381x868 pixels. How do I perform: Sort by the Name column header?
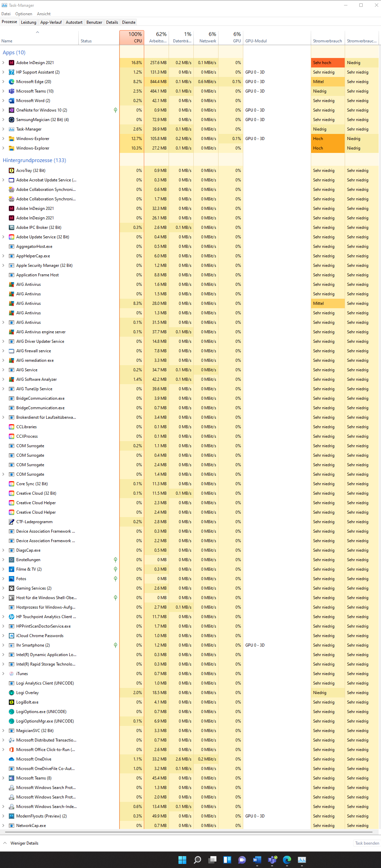pyautogui.click(x=39, y=38)
